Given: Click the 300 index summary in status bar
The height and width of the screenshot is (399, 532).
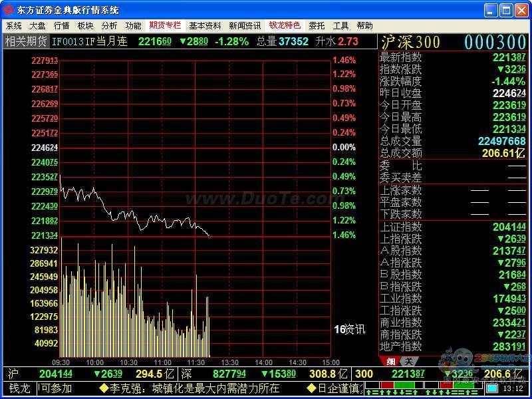Looking at the screenshot, I should point(440,374).
